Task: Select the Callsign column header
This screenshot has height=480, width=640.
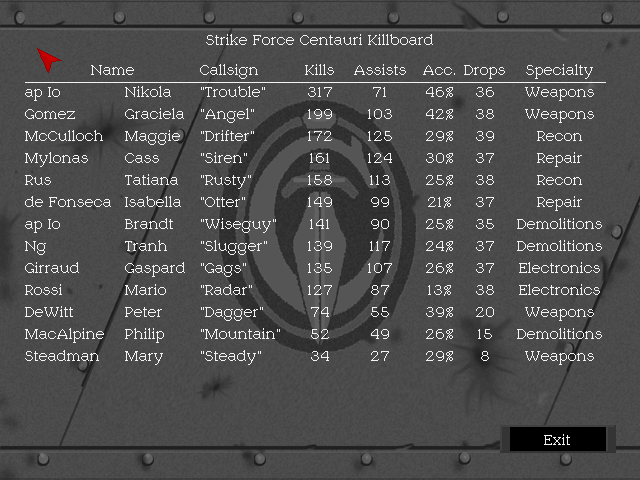Action: point(229,71)
